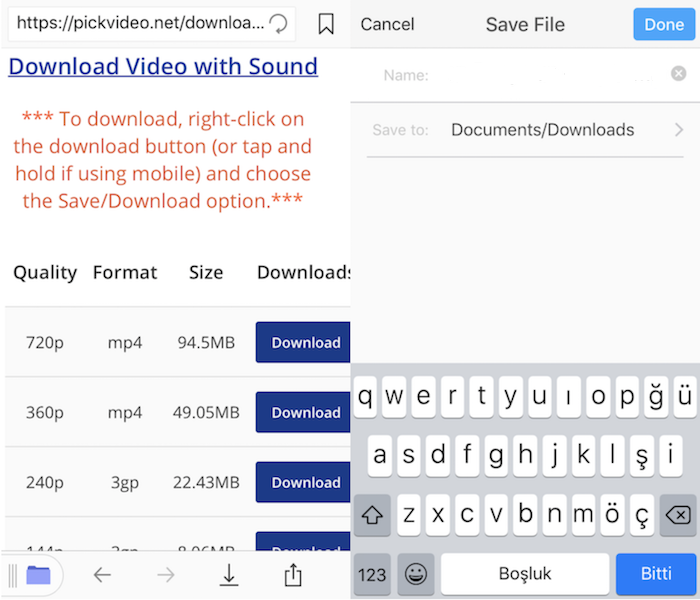Tap the share icon in bottom toolbar
The image size is (700, 600).
point(293,574)
